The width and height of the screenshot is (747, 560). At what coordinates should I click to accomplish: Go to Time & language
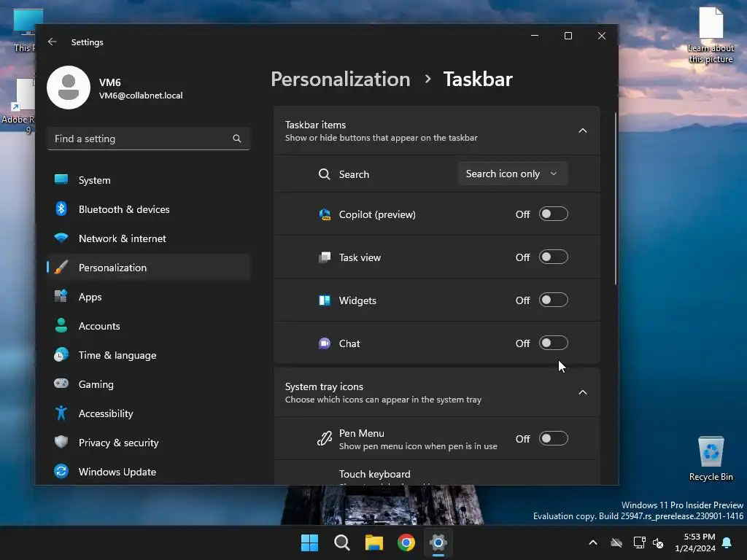coord(149,355)
